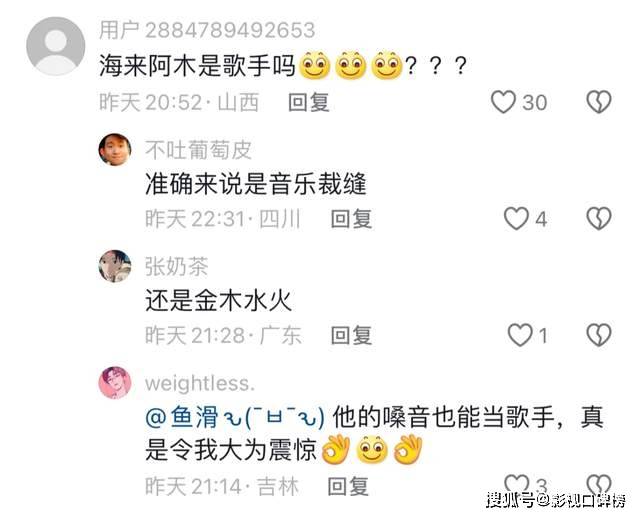The width and height of the screenshot is (640, 517).
Task: Reply to weightless. comment from 吉林
Action: 348,486
